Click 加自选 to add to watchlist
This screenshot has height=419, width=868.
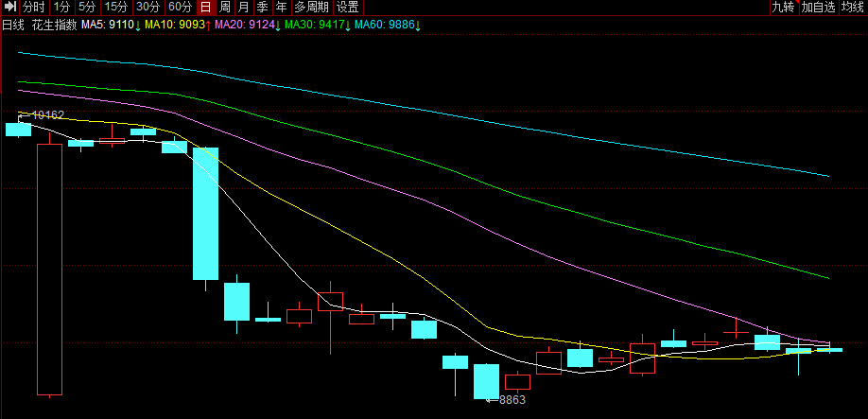pos(818,8)
